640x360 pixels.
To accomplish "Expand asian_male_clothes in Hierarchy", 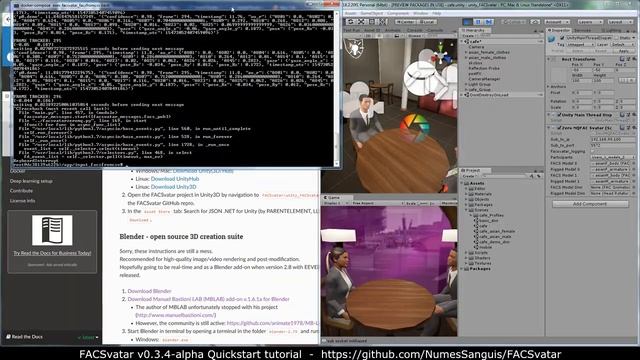I will (x=467, y=58).
